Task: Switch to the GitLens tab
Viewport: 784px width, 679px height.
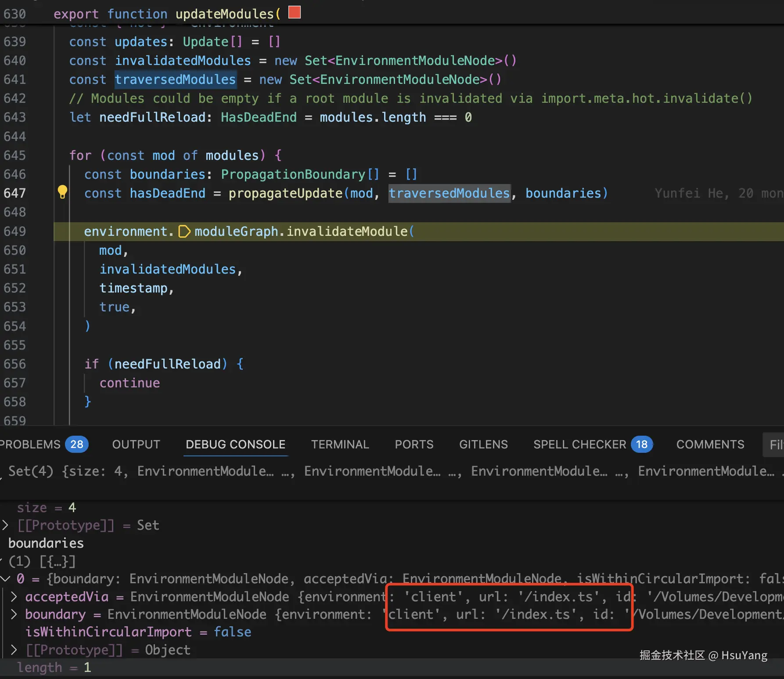Action: point(483,444)
